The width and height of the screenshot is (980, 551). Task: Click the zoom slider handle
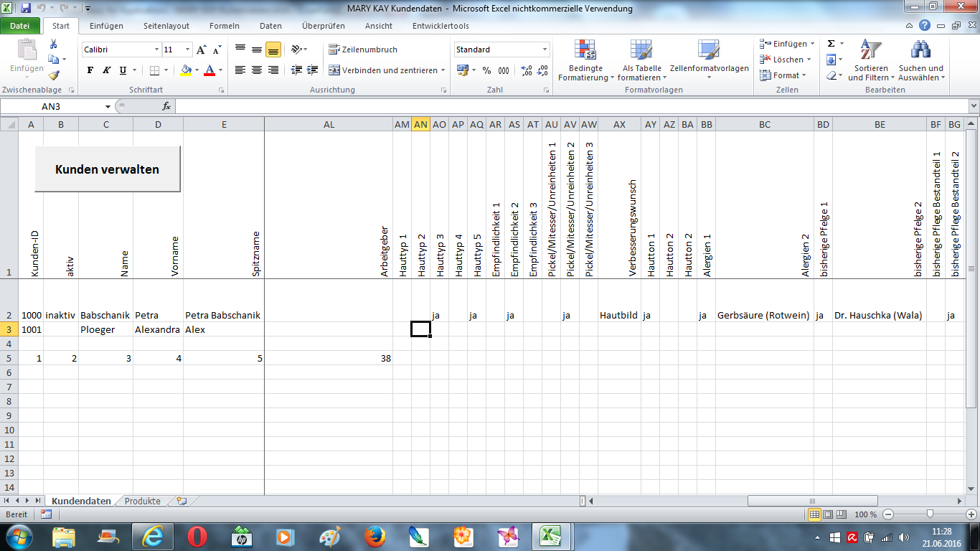(x=930, y=514)
